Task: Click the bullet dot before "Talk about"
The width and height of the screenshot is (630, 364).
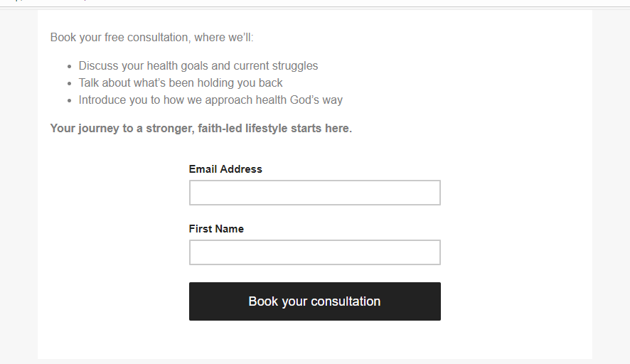Action: 69,83
